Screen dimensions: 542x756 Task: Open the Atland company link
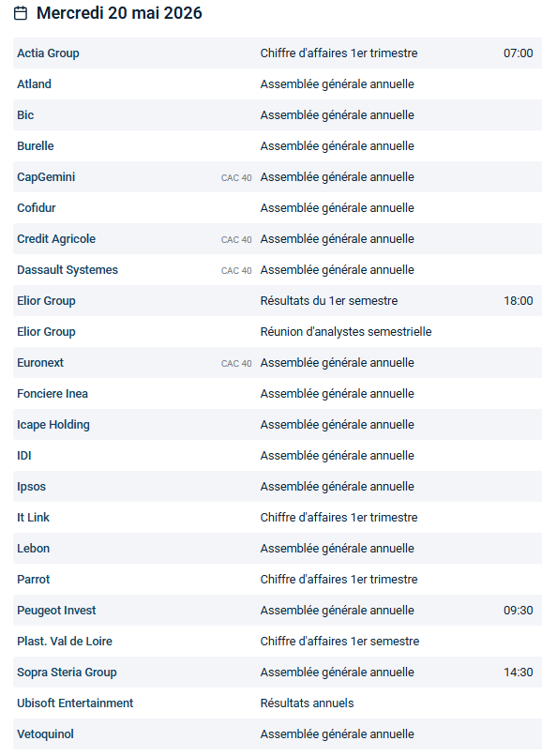click(35, 83)
